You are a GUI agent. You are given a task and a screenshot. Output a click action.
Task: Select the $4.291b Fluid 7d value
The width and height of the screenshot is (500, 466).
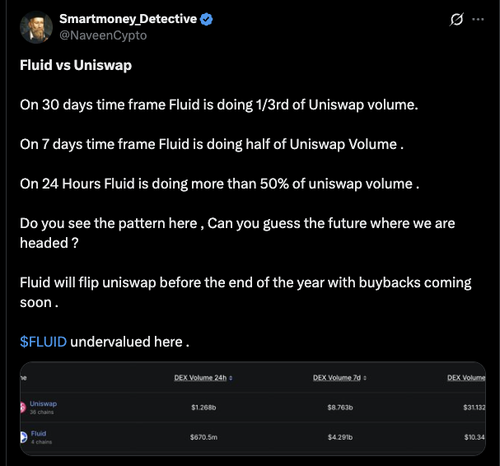point(340,437)
